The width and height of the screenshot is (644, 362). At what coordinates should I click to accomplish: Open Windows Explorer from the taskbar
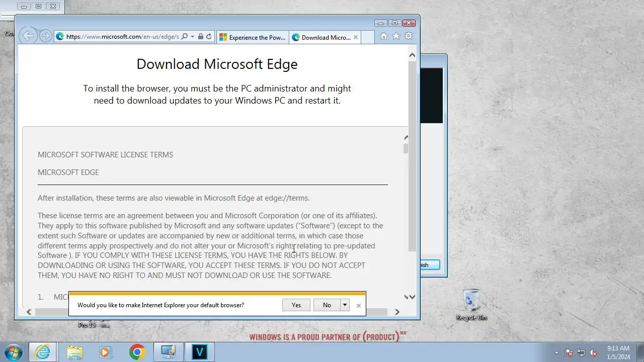[75, 352]
